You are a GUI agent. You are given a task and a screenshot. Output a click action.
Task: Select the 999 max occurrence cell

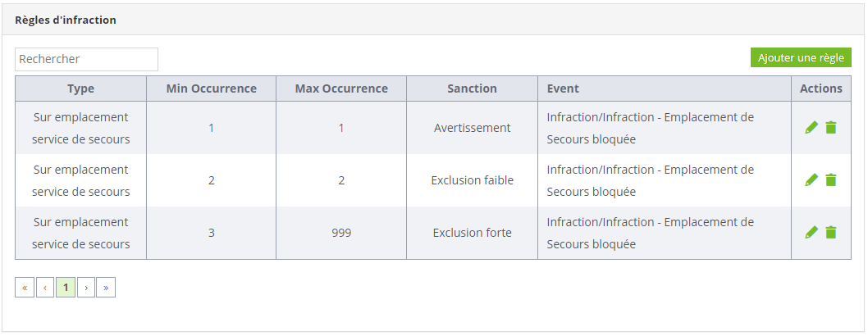(341, 233)
